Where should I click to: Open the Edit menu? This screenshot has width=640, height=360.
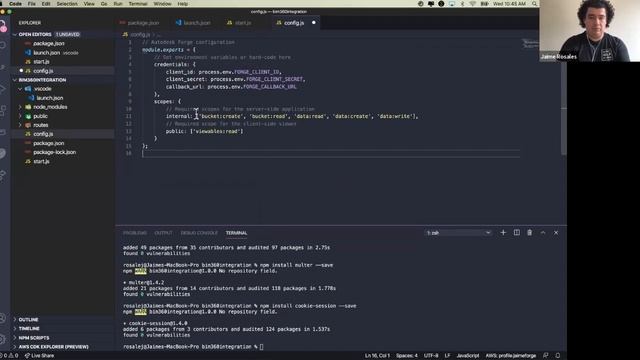46,4
